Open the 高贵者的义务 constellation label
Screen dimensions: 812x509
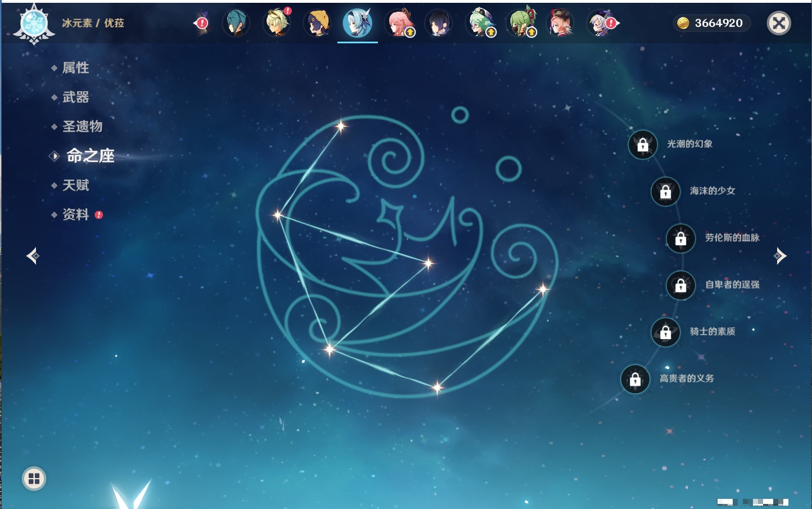tap(687, 379)
